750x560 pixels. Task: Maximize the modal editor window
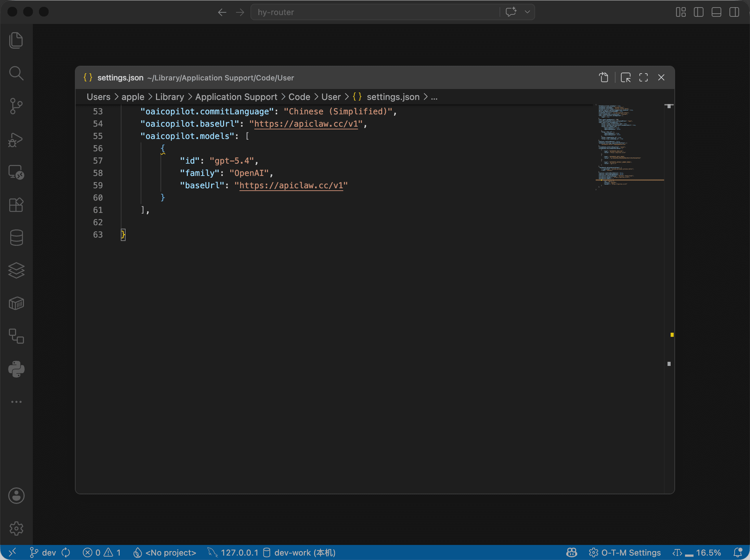coord(644,78)
